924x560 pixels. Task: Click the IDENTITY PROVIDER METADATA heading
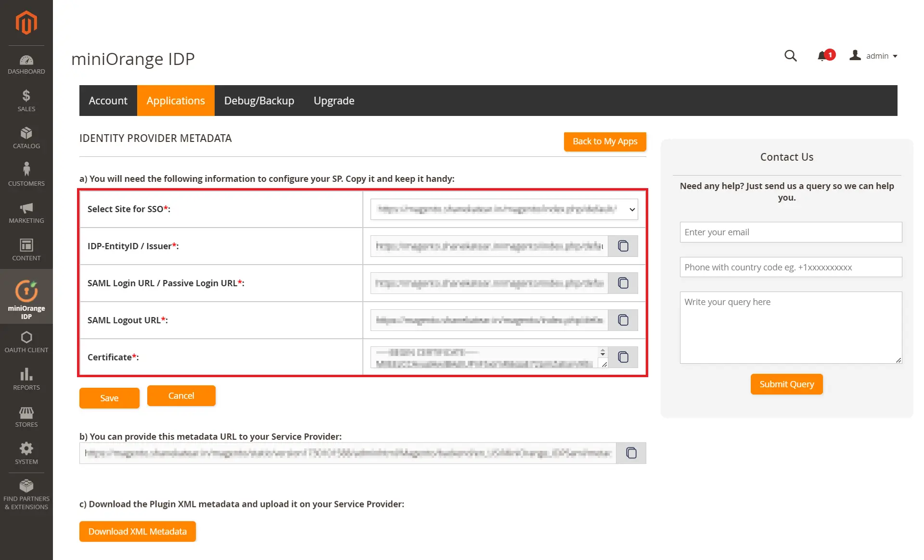155,139
